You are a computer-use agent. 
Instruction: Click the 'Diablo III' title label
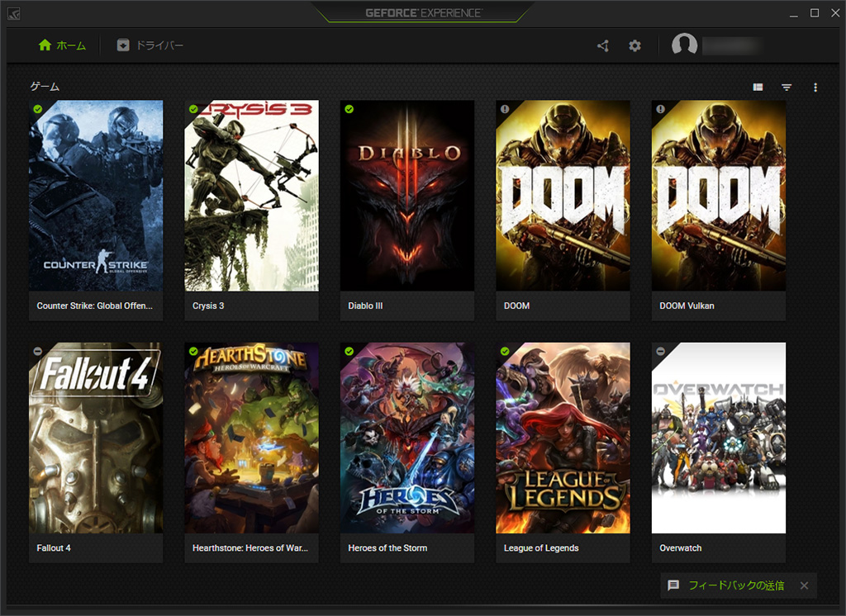365,306
